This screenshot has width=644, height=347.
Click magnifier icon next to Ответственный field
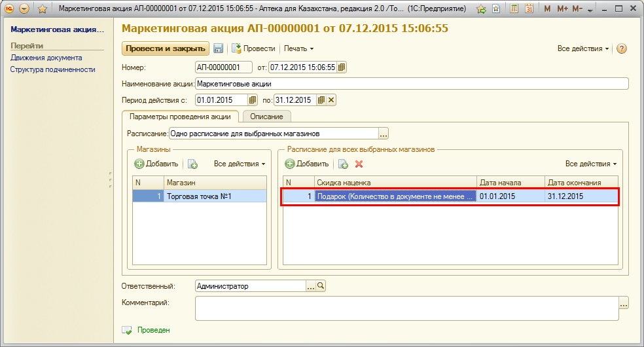[x=321, y=286]
